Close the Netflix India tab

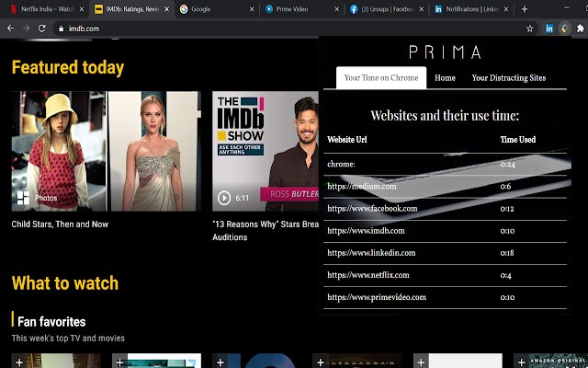(82, 9)
